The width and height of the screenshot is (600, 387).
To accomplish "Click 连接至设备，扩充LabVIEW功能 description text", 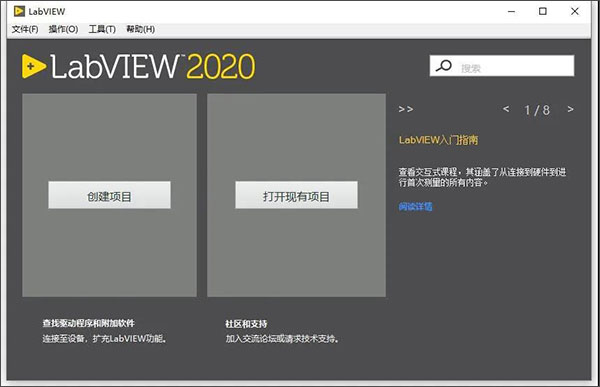I will (x=104, y=339).
